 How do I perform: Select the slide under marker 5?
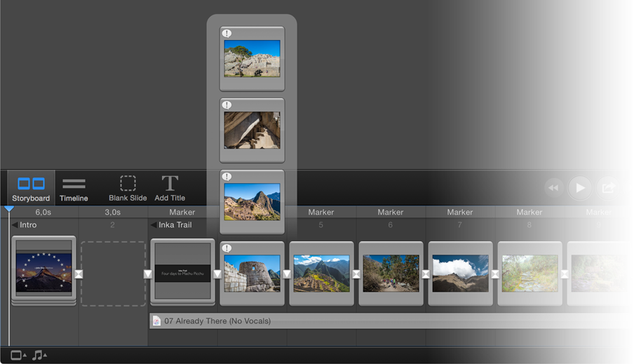[x=321, y=274]
